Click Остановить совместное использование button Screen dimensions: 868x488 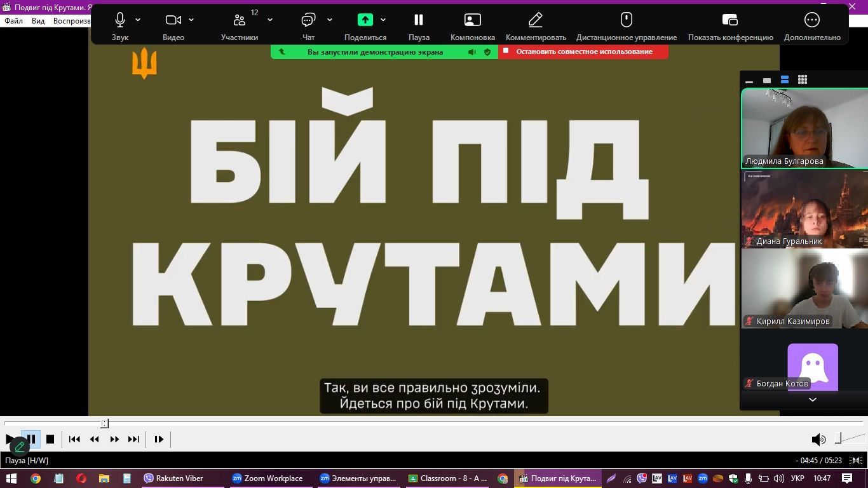[583, 51]
